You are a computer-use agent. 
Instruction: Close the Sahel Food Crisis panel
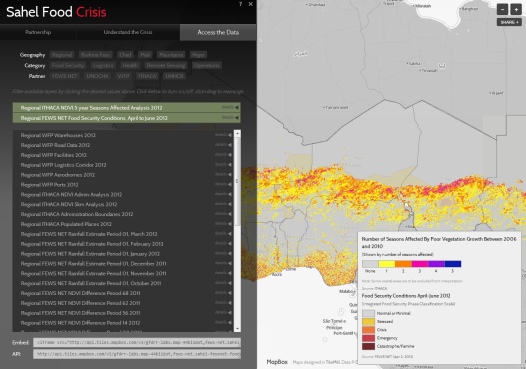tap(251, 4)
